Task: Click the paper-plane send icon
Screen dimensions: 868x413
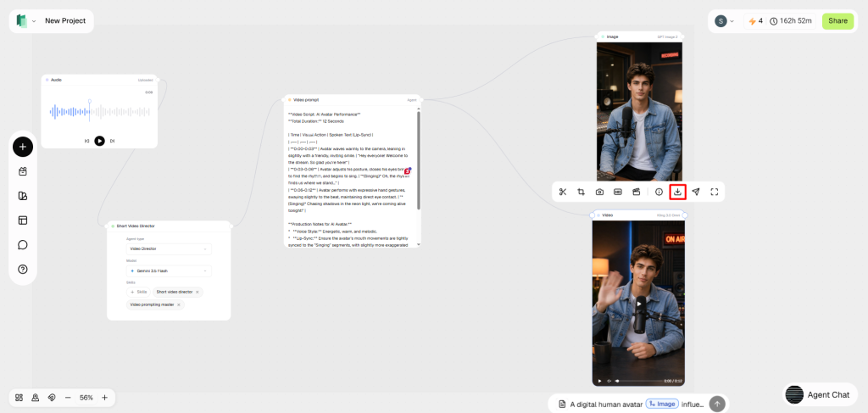Action: pos(696,193)
